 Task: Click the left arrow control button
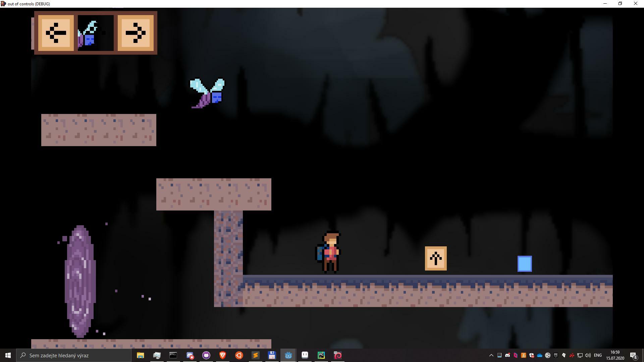click(x=56, y=33)
